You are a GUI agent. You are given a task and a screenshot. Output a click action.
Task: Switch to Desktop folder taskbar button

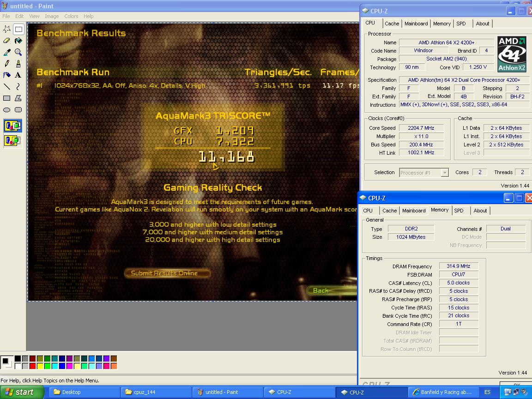(84, 392)
